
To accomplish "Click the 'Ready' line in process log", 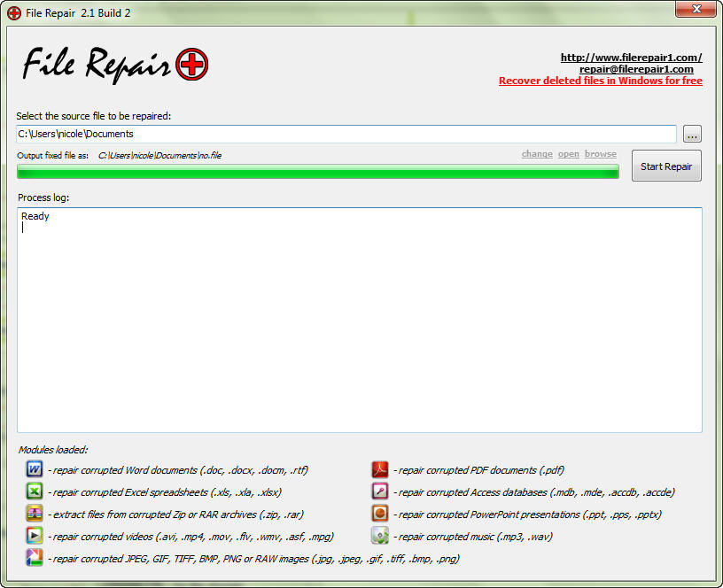I will pyautogui.click(x=35, y=216).
